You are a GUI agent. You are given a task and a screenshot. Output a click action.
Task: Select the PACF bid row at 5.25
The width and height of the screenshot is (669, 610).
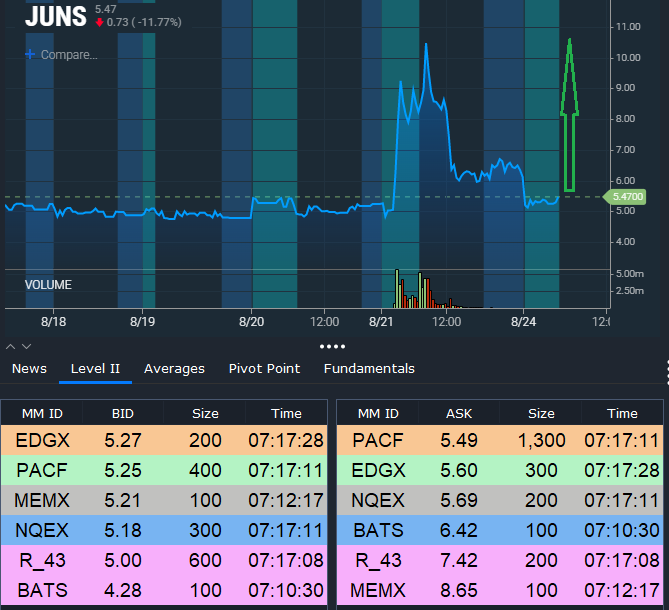point(164,470)
